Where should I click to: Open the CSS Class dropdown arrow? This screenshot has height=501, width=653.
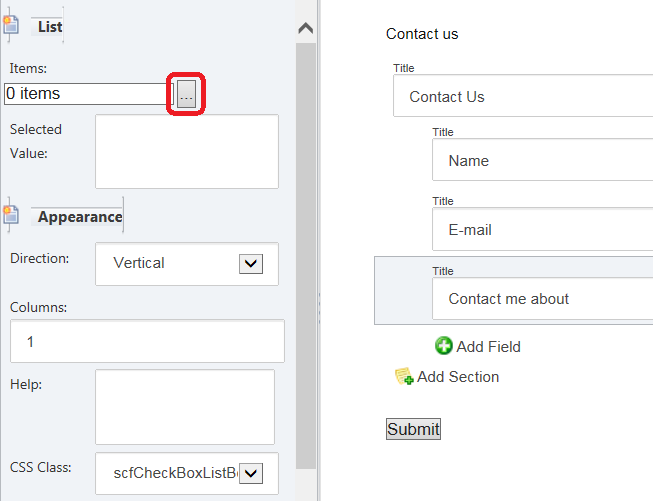251,474
